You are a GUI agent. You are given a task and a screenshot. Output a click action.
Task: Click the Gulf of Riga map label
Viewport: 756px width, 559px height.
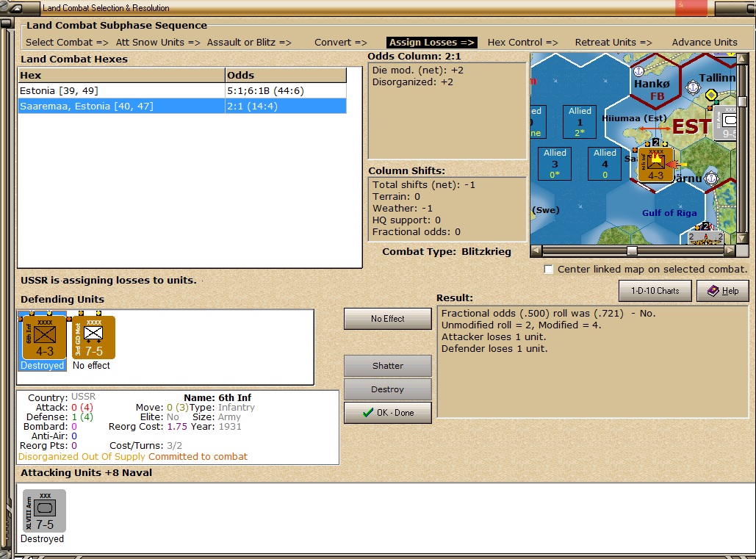(669, 213)
